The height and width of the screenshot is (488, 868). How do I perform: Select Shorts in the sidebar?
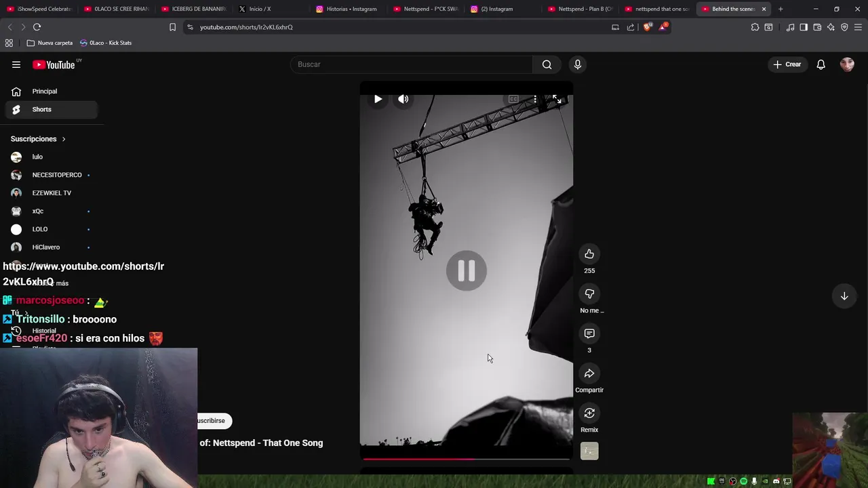(51, 109)
